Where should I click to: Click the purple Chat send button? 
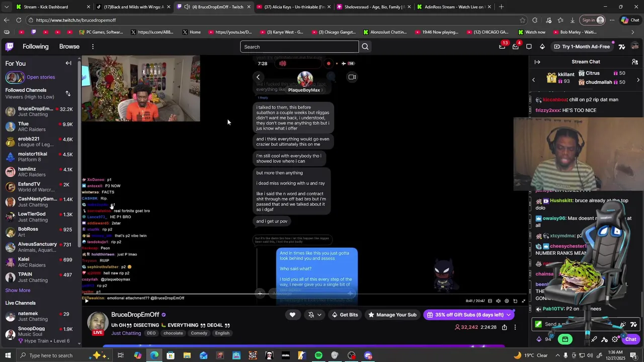[630, 339]
